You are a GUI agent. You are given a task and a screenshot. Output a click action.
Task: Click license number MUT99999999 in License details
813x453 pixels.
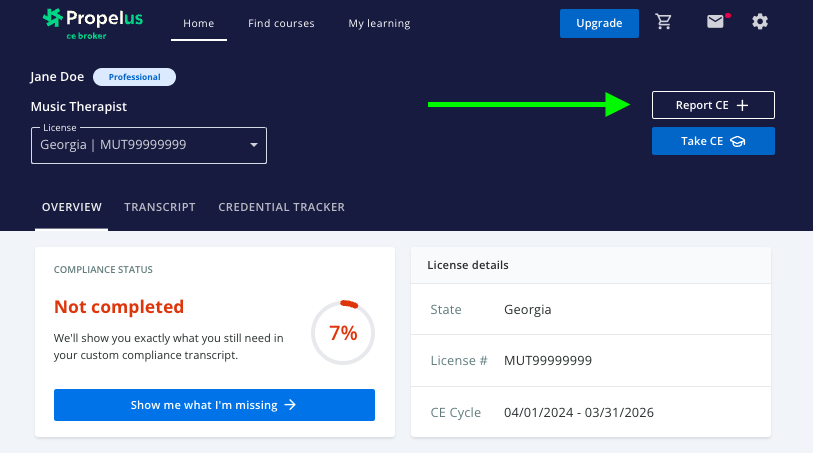pos(548,360)
